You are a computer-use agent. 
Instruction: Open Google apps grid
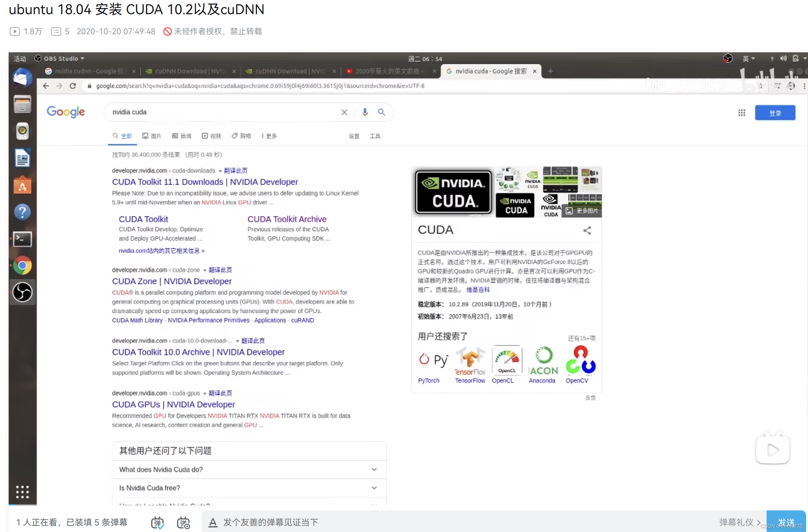click(x=742, y=112)
